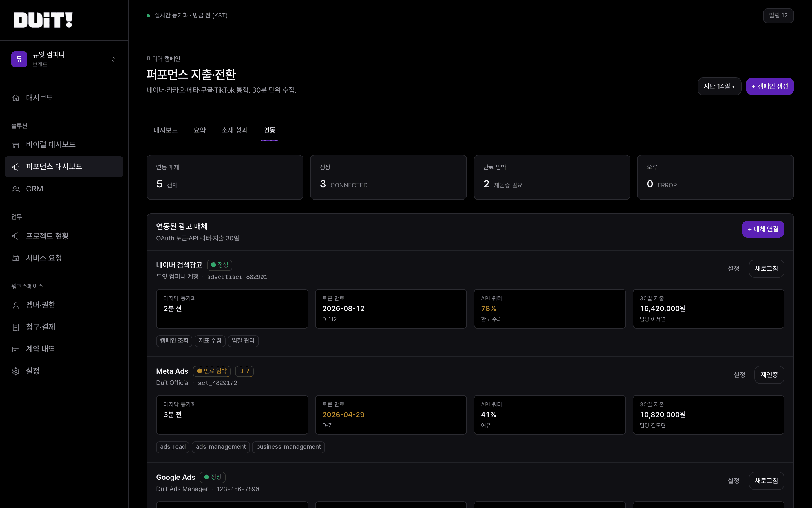Click the advertiser-882901 account ID
Screen dimensions: 812x508
tap(237, 277)
